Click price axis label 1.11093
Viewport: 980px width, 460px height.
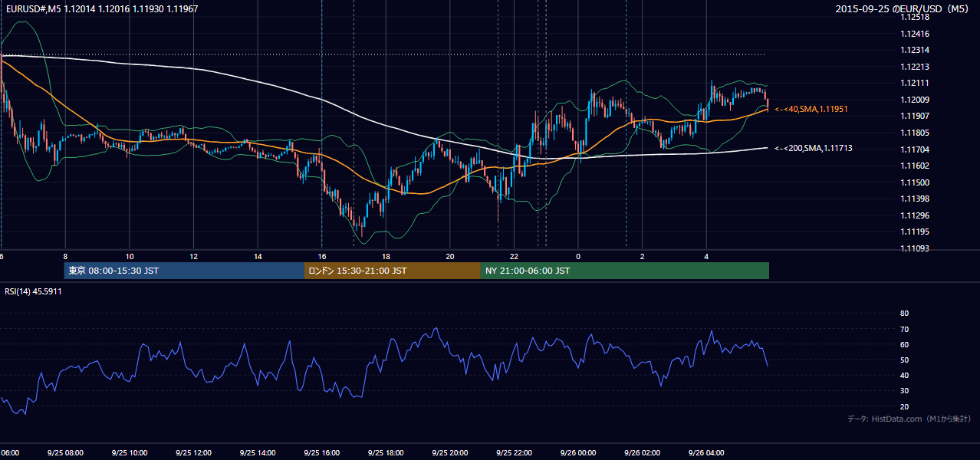(x=916, y=248)
